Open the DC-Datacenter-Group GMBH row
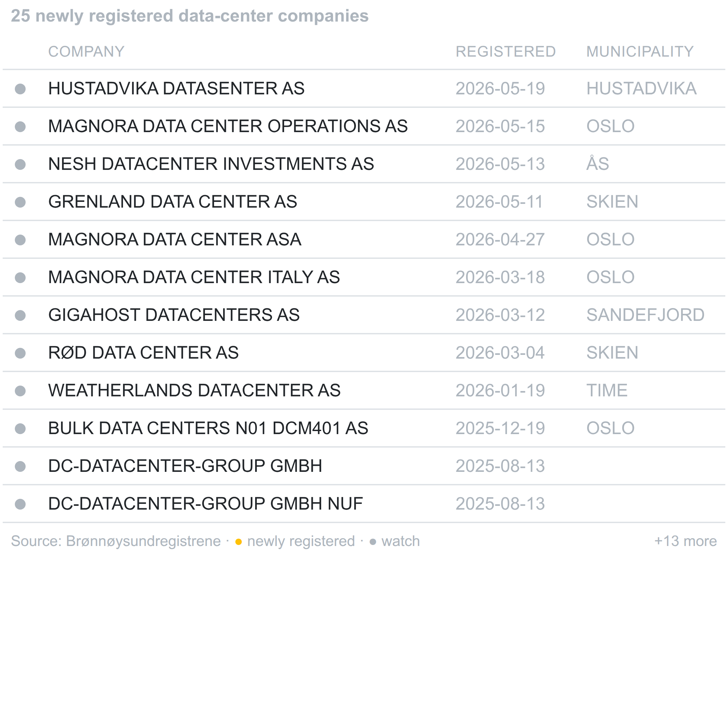The width and height of the screenshot is (728, 728). click(x=364, y=466)
